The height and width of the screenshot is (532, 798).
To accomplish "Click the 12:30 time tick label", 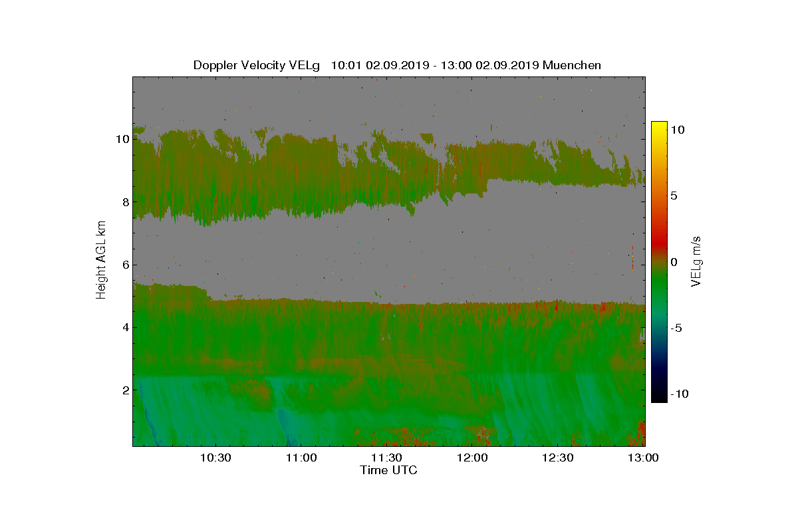I will pos(559,458).
